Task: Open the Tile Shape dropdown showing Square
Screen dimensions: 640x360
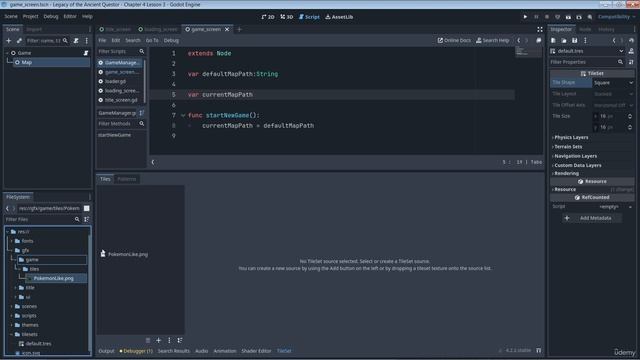Action: tap(613, 83)
